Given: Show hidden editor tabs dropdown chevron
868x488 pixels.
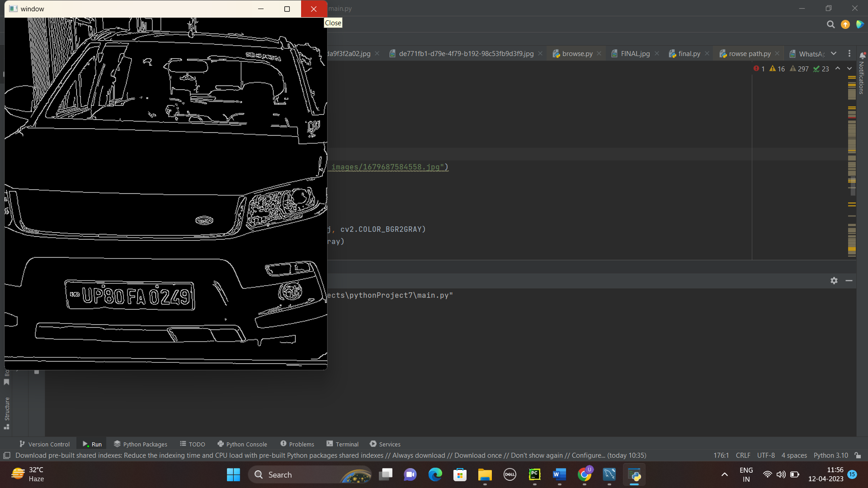Looking at the screenshot, I should 834,53.
